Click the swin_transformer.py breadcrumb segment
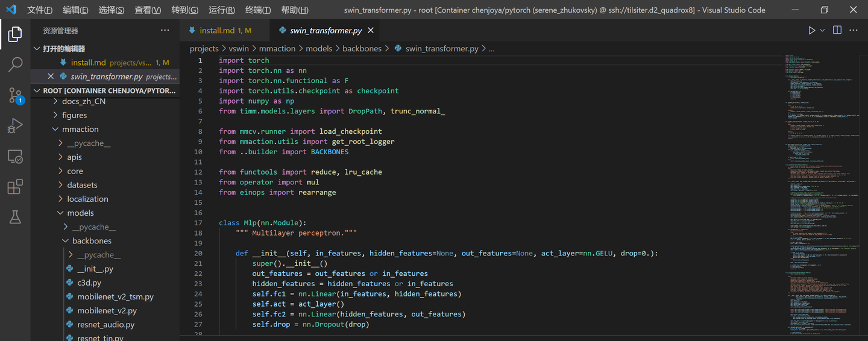Image resolution: width=868 pixels, height=341 pixels. click(x=442, y=49)
